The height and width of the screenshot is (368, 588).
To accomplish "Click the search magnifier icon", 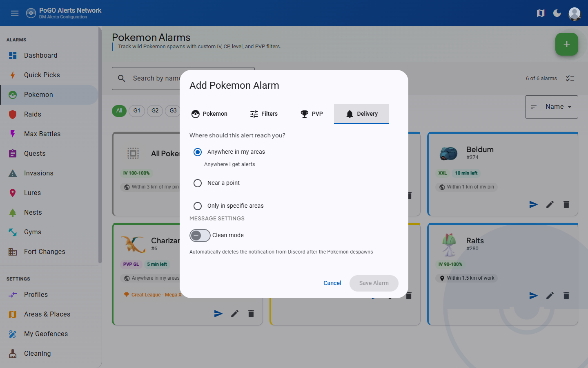I will (x=122, y=78).
